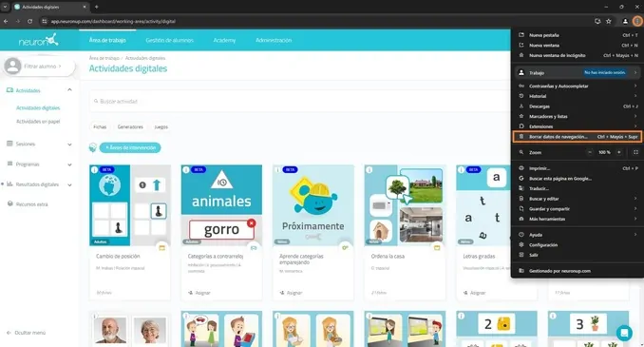Select Borrar datos de navegación
644x347 pixels.
pos(578,137)
